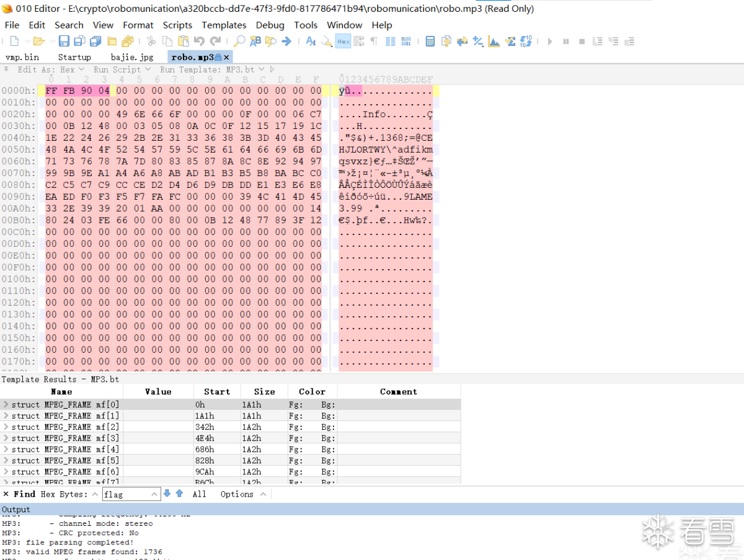This screenshot has width=744, height=560.
Task: Find next with the blue down arrow
Action: 167,494
